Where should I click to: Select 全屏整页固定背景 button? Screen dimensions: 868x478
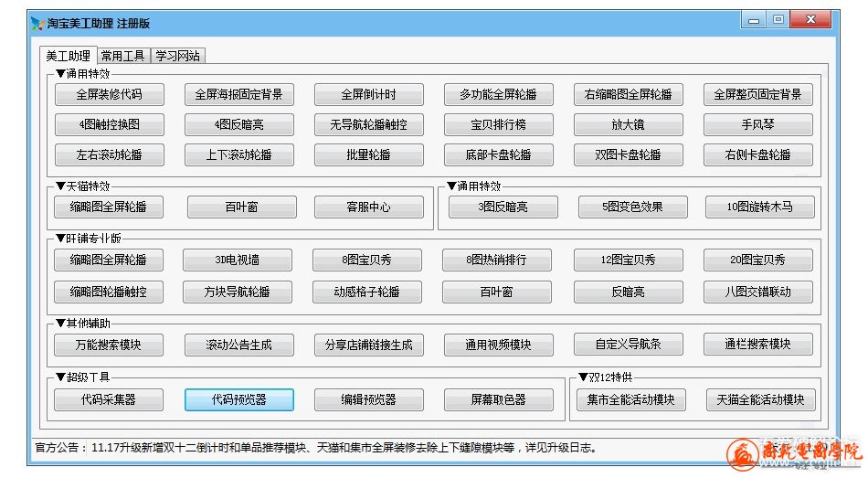757,95
